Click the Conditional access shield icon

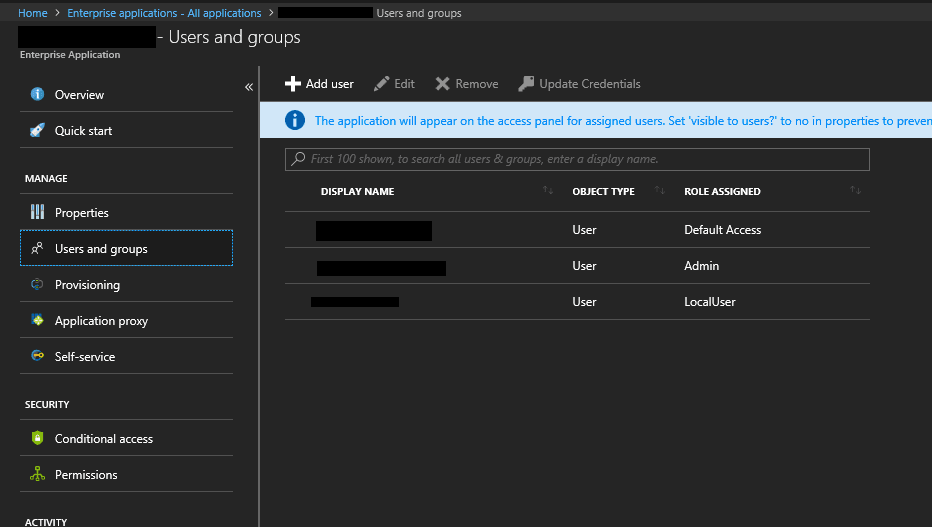coord(38,439)
